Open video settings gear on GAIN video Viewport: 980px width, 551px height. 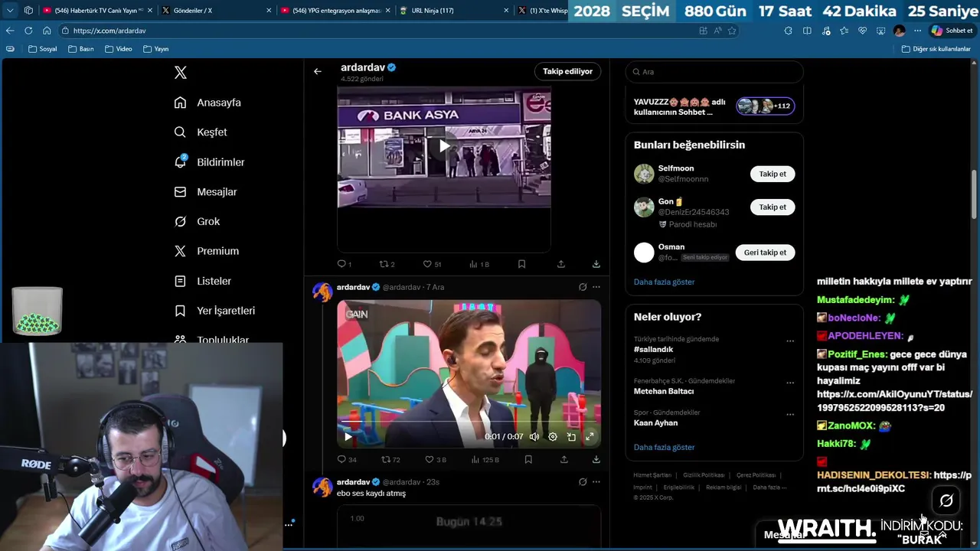pyautogui.click(x=553, y=437)
